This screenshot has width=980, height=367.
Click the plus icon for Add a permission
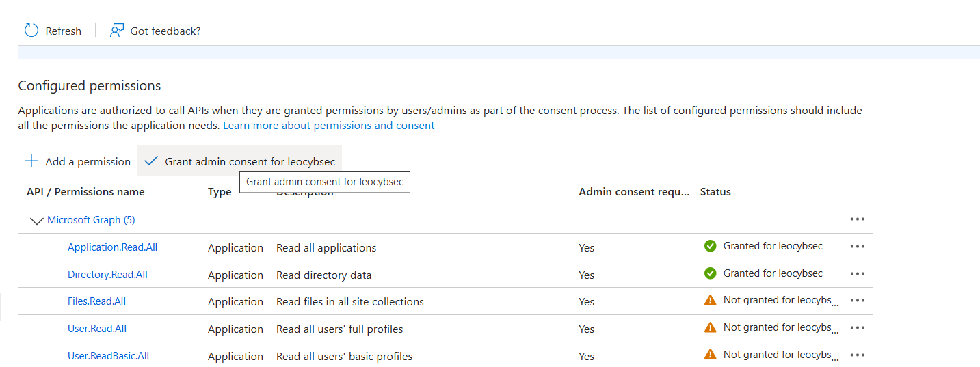tap(31, 161)
